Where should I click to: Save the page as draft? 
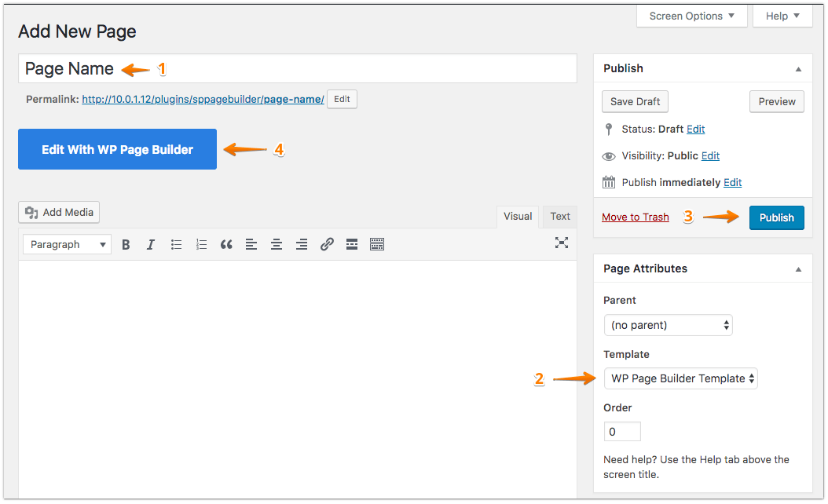point(635,101)
